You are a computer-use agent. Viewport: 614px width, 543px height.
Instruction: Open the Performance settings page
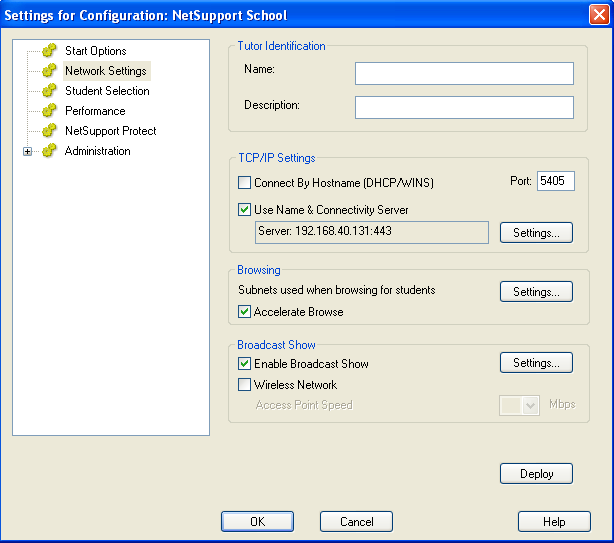[95, 111]
